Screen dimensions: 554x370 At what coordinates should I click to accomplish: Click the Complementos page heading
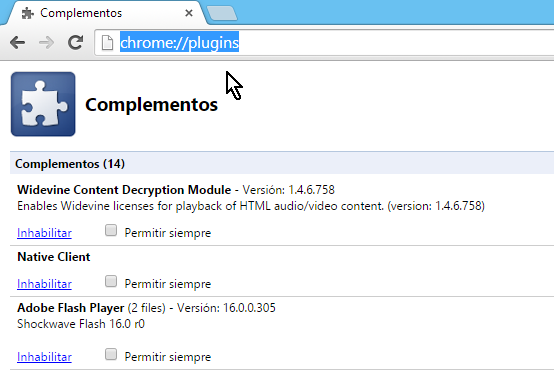click(x=152, y=105)
